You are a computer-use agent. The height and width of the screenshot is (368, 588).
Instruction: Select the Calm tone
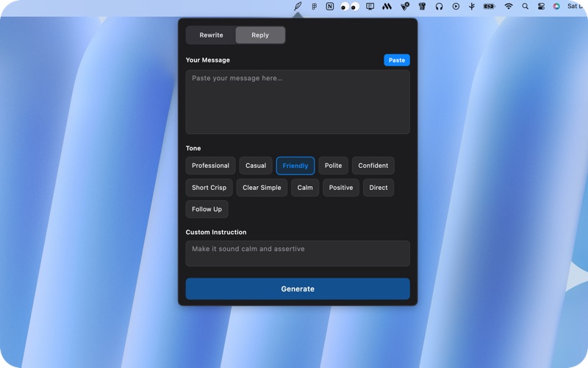[x=305, y=188]
